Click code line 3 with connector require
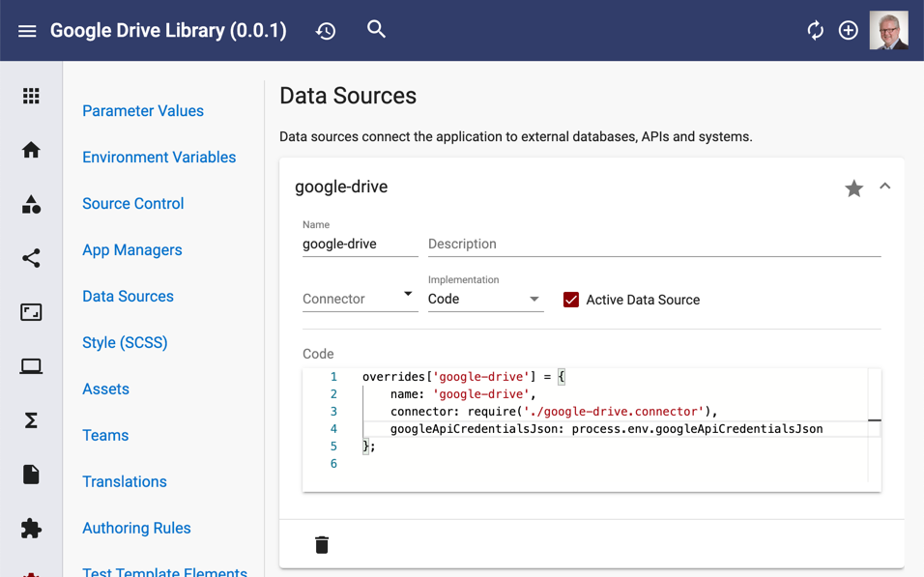The width and height of the screenshot is (924, 577). click(554, 412)
